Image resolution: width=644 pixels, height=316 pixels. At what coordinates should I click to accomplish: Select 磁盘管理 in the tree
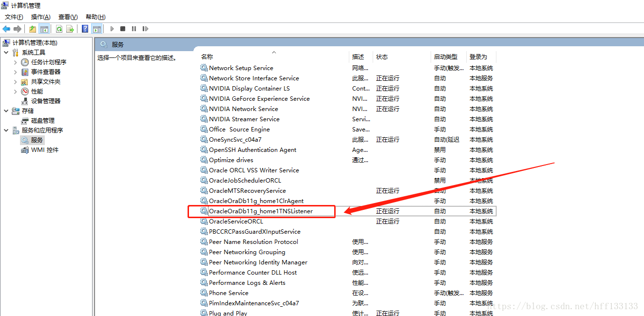coord(43,120)
